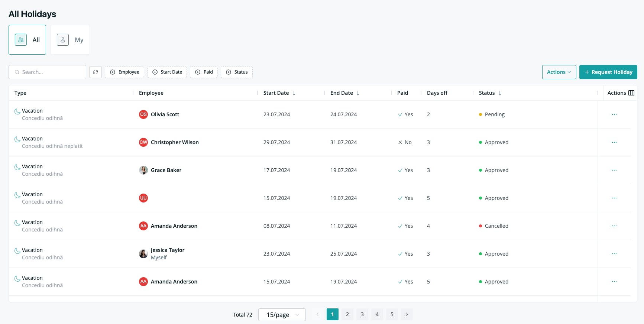This screenshot has width=644, height=324.
Task: Click Jessica Taylor's profile avatar
Action: pyautogui.click(x=143, y=254)
